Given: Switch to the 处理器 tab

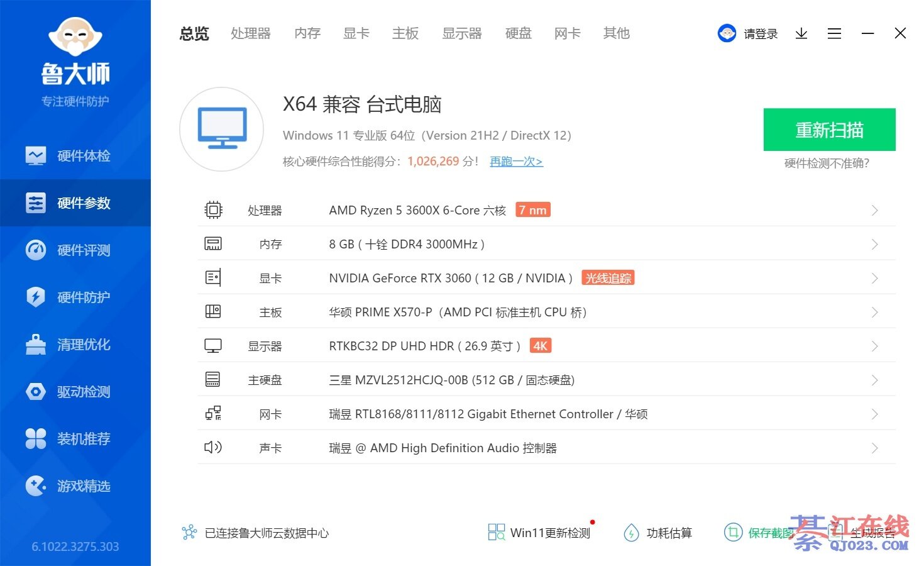Looking at the screenshot, I should point(250,33).
